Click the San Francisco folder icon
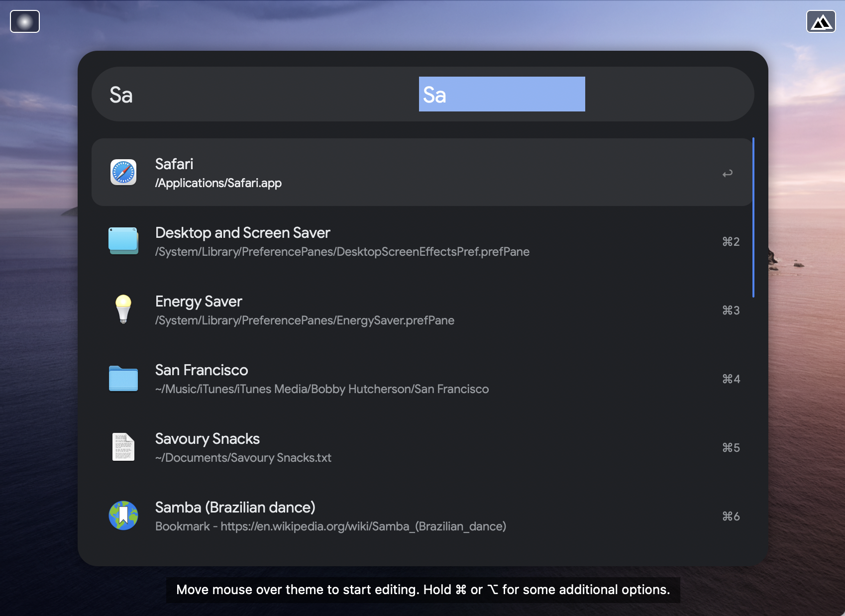 pyautogui.click(x=123, y=379)
